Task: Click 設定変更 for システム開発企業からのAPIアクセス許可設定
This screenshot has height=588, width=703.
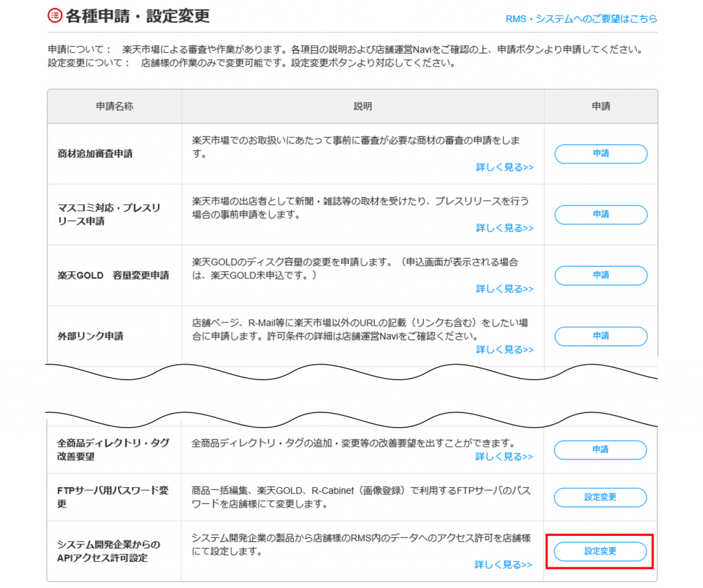Action: [600, 552]
